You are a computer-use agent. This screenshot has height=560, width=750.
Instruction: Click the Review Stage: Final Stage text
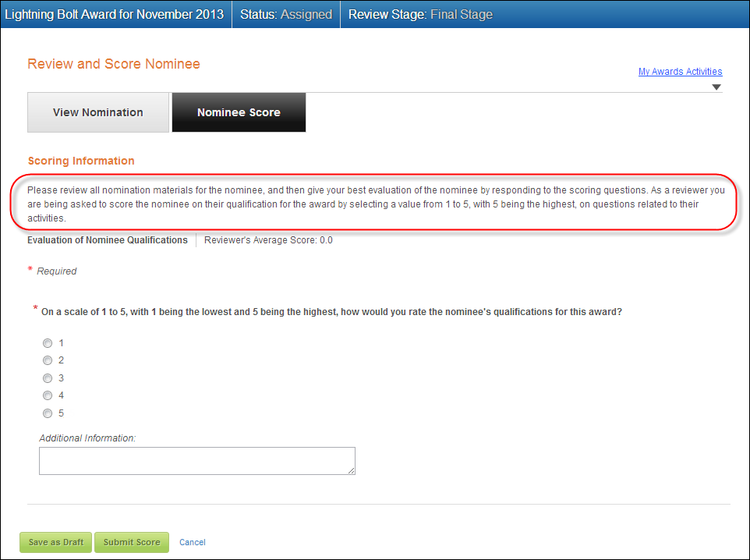point(420,14)
